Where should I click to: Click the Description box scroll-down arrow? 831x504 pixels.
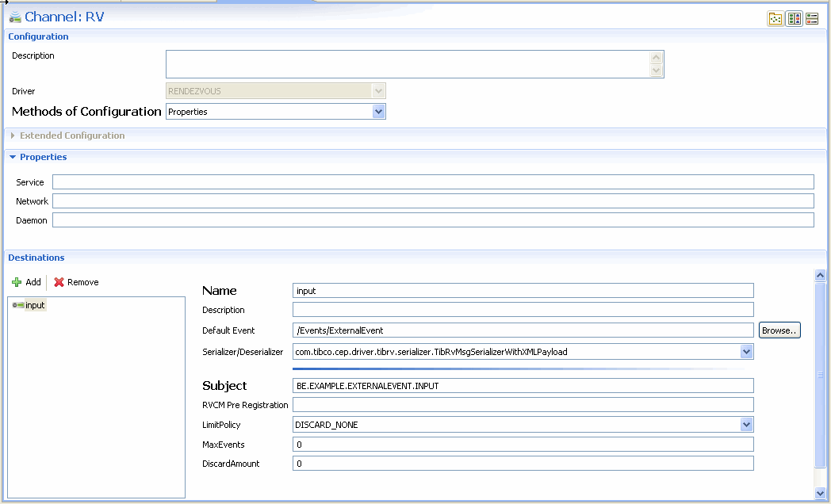[x=656, y=71]
